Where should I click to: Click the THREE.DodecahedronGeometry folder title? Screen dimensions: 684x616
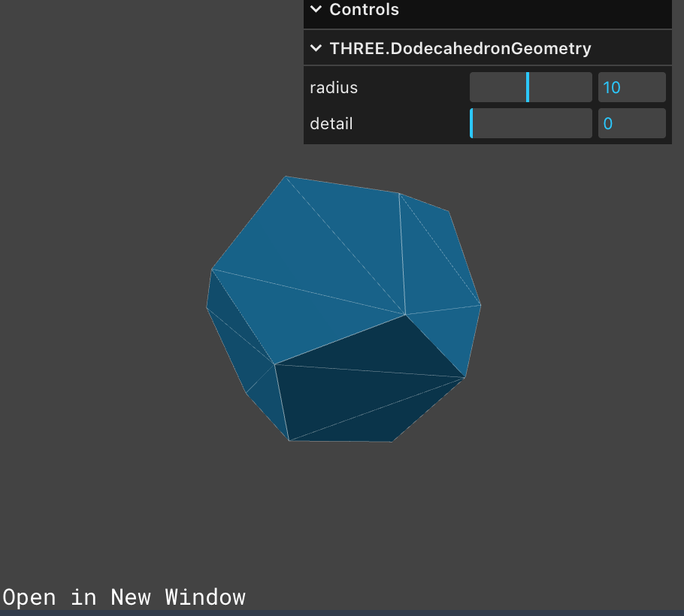coord(460,48)
